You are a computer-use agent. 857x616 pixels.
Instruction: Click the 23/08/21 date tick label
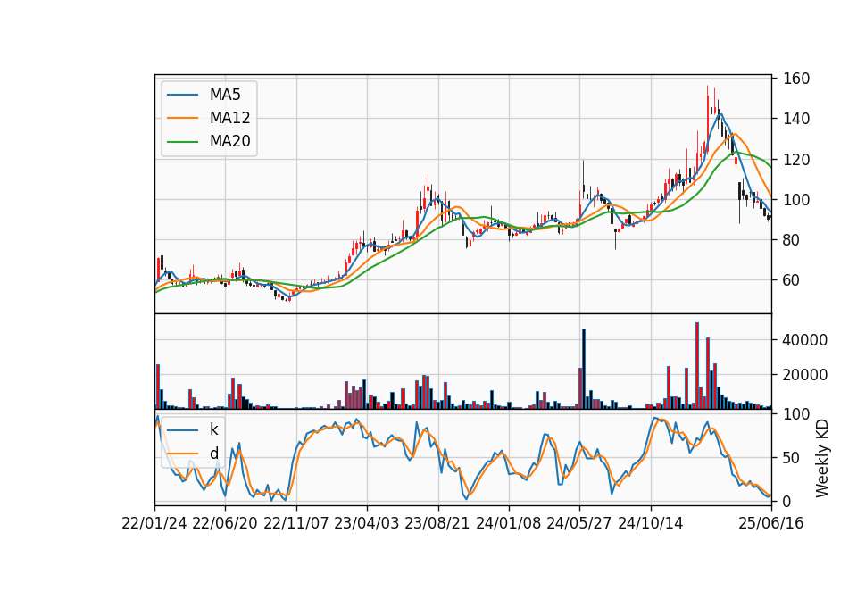click(437, 523)
